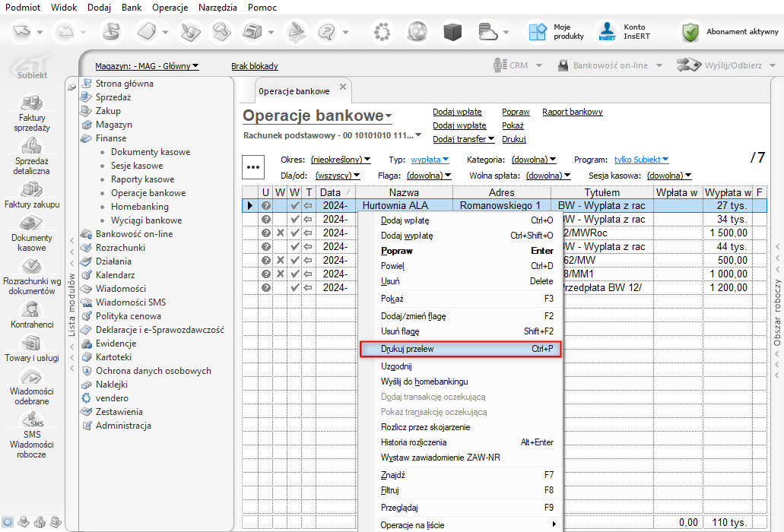Close the Operacje bankowe tab
The width and height of the screenshot is (784, 532).
click(342, 87)
